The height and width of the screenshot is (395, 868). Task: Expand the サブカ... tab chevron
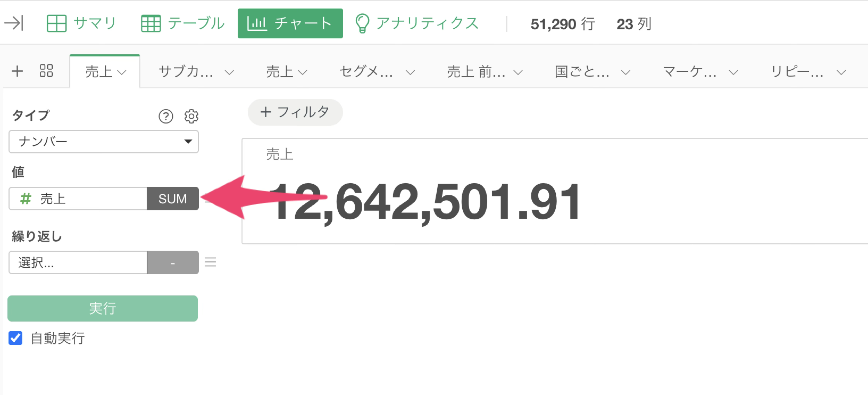coord(229,72)
